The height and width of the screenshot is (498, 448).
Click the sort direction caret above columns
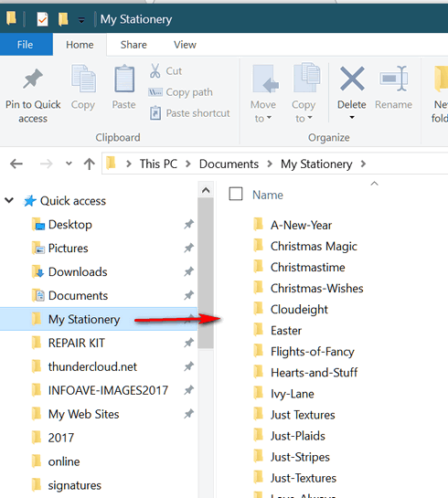coord(375,184)
